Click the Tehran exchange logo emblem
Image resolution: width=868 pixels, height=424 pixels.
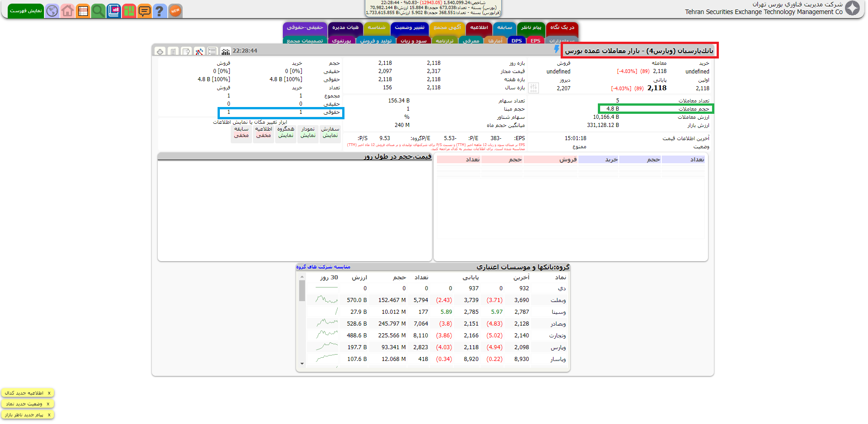853,8
